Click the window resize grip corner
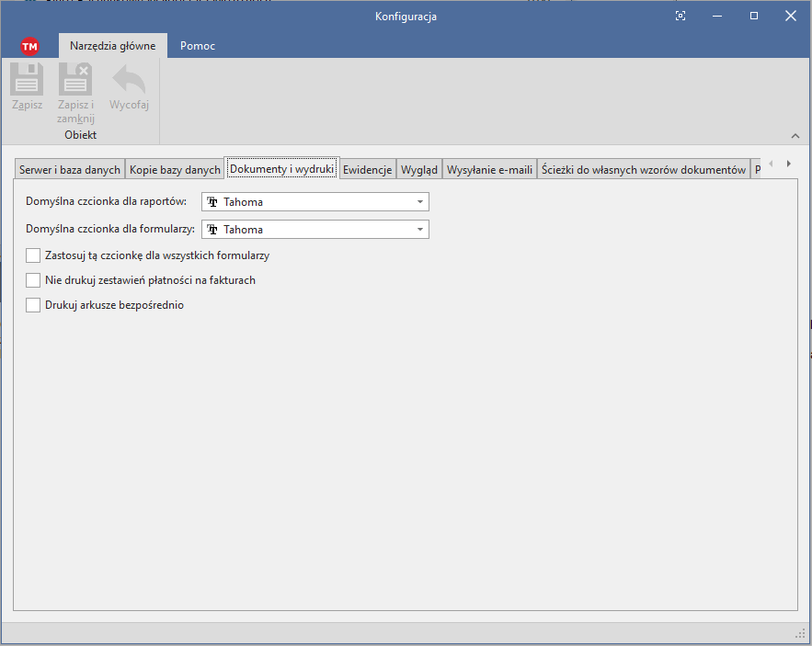The image size is (812, 646). [x=800, y=634]
